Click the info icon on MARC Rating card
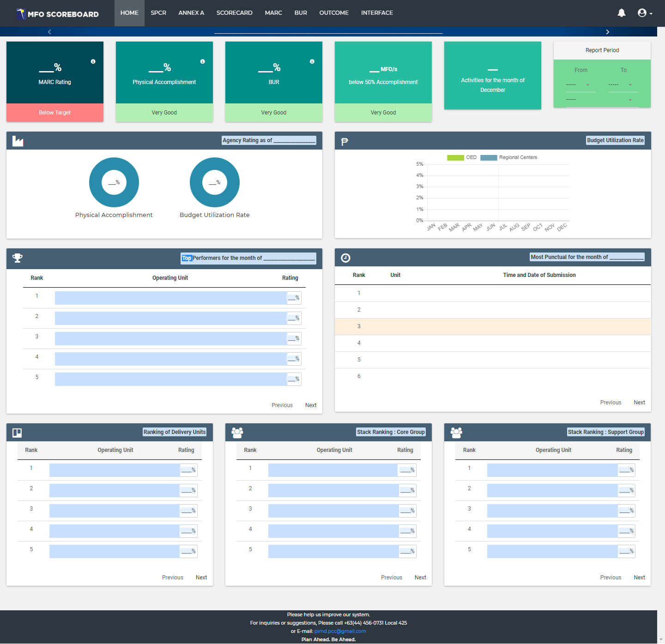This screenshot has height=644, width=665. pyautogui.click(x=93, y=61)
